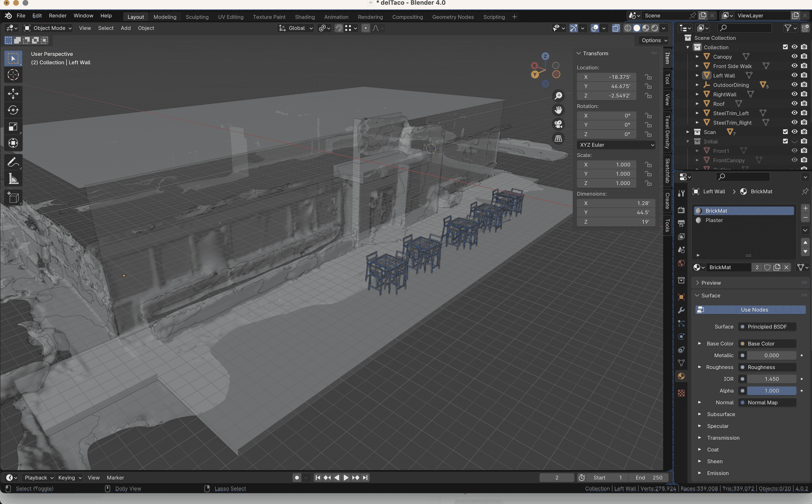The width and height of the screenshot is (812, 504).
Task: Open the Global transform orientation dropdown
Action: click(296, 28)
